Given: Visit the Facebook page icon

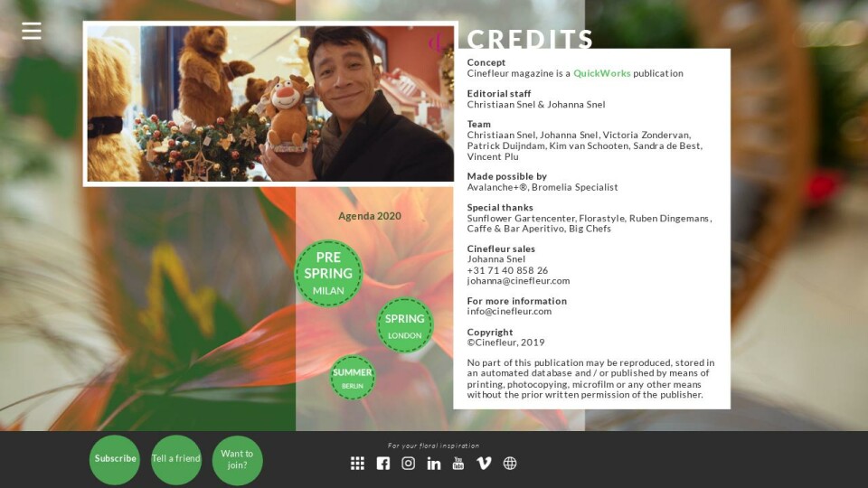Looking at the screenshot, I should click(x=383, y=463).
